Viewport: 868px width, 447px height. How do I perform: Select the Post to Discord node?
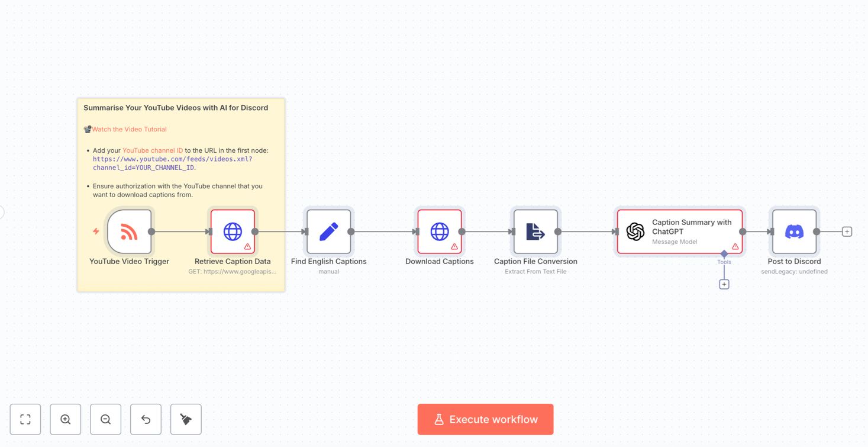pos(794,231)
